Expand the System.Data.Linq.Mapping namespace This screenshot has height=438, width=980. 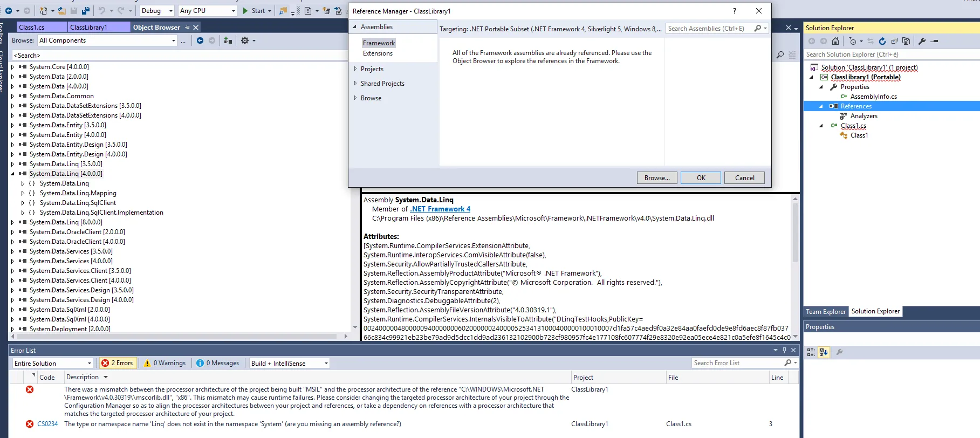tap(23, 193)
